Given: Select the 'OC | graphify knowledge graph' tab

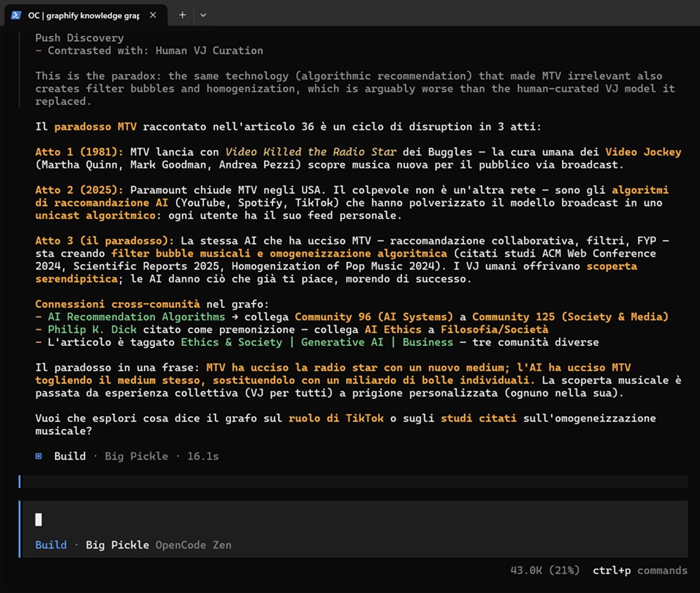Looking at the screenshot, I should (x=85, y=15).
